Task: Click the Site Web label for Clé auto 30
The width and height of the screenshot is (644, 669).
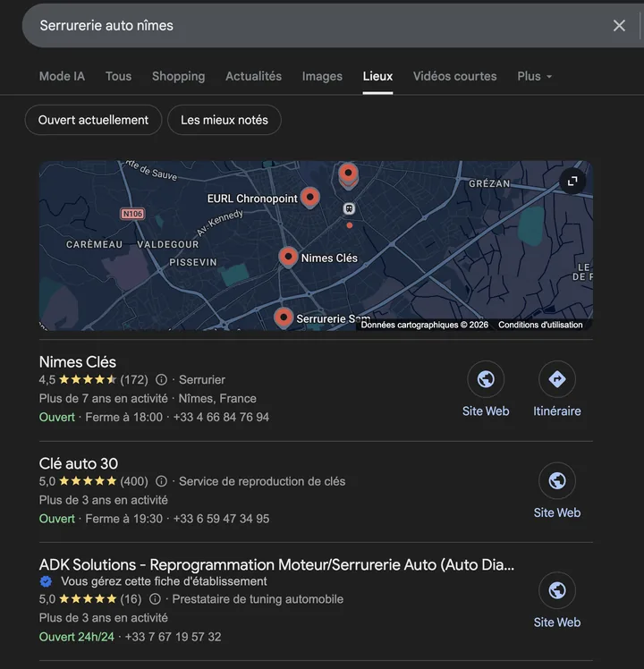Action: [x=557, y=512]
